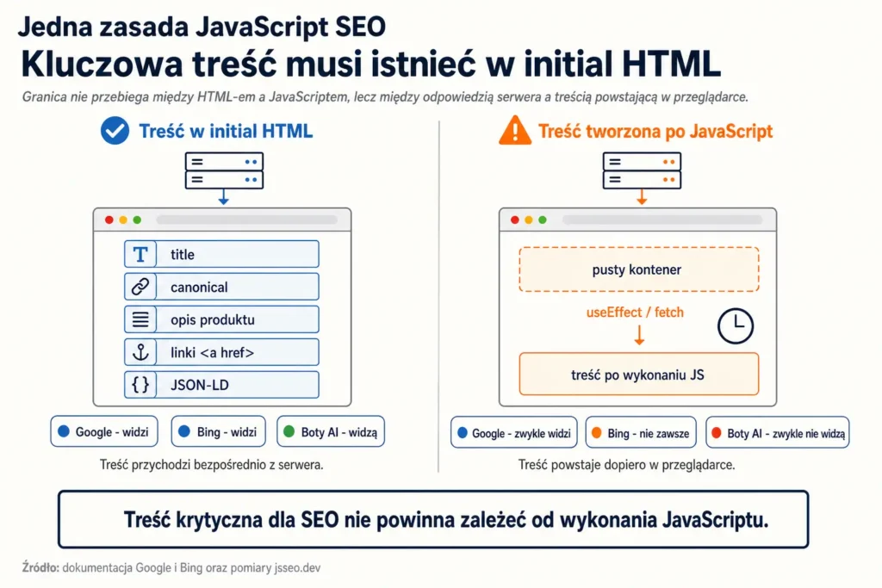Select the 'Google - zwykle widzi' badge
The width and height of the screenshot is (882, 588).
[x=514, y=433]
